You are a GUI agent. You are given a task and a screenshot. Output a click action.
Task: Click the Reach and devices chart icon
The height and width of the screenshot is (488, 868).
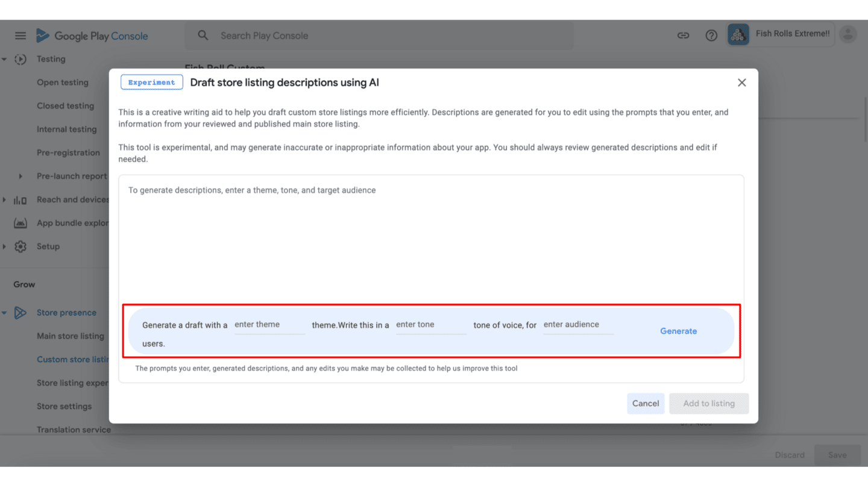click(20, 199)
